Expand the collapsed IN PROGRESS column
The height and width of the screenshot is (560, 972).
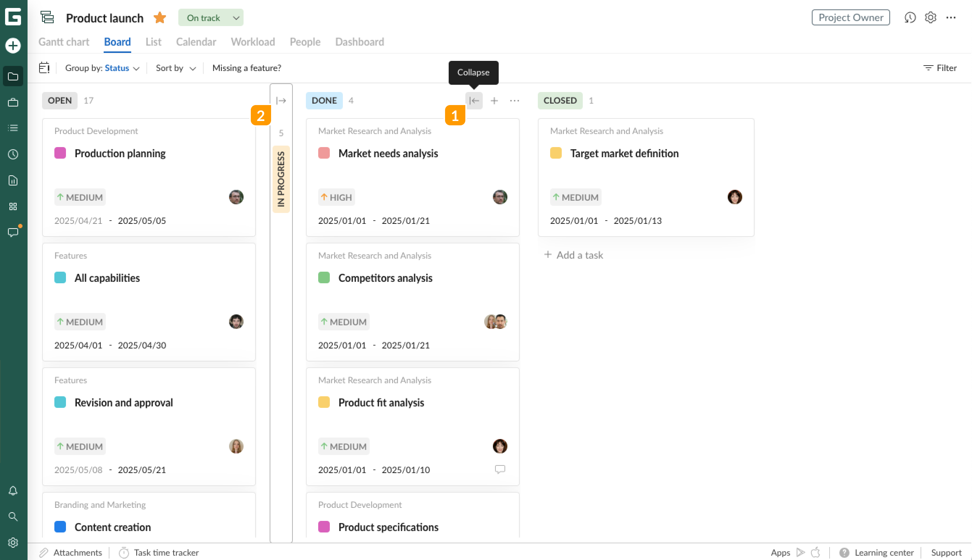pyautogui.click(x=281, y=100)
